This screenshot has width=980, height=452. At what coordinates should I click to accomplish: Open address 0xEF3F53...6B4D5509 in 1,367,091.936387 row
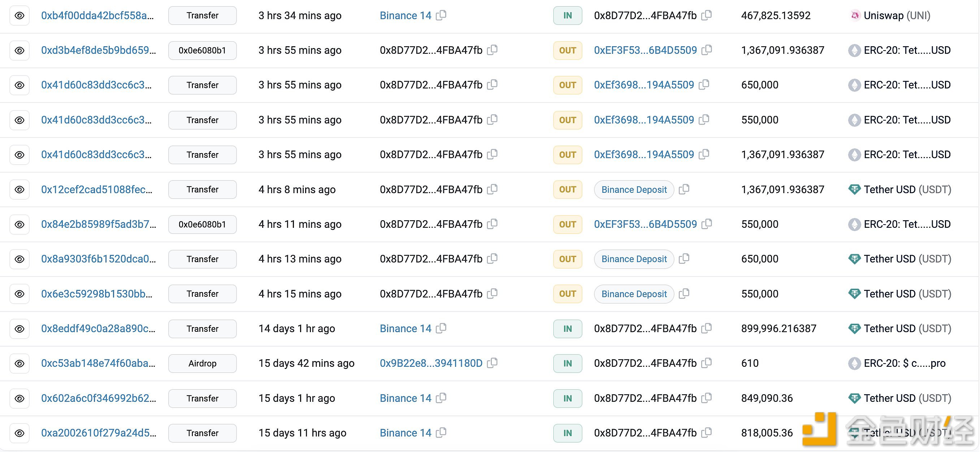646,50
